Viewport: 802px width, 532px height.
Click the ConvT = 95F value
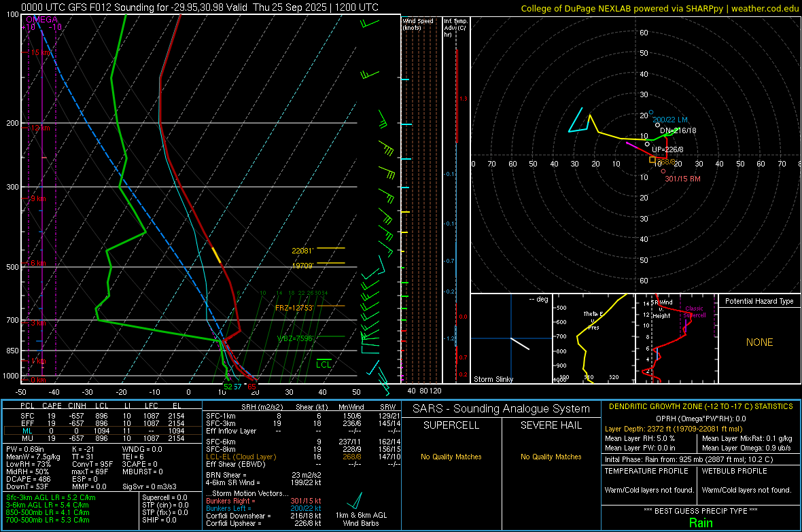coord(92,464)
